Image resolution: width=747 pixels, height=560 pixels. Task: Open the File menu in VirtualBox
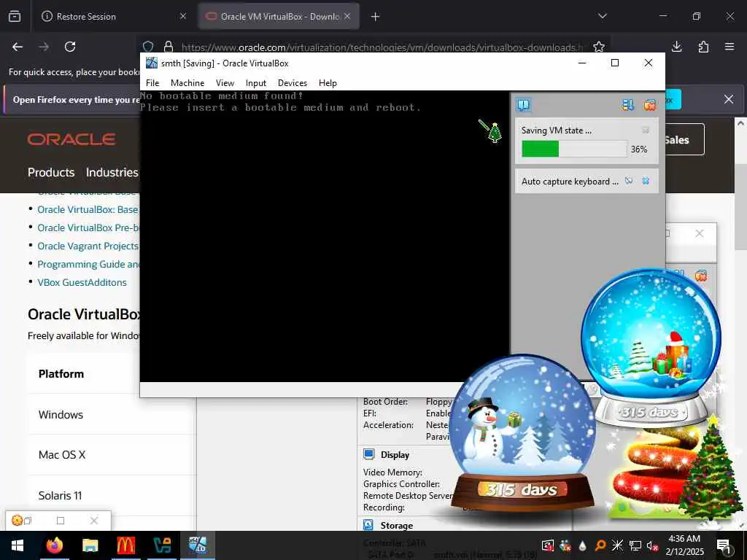152,83
